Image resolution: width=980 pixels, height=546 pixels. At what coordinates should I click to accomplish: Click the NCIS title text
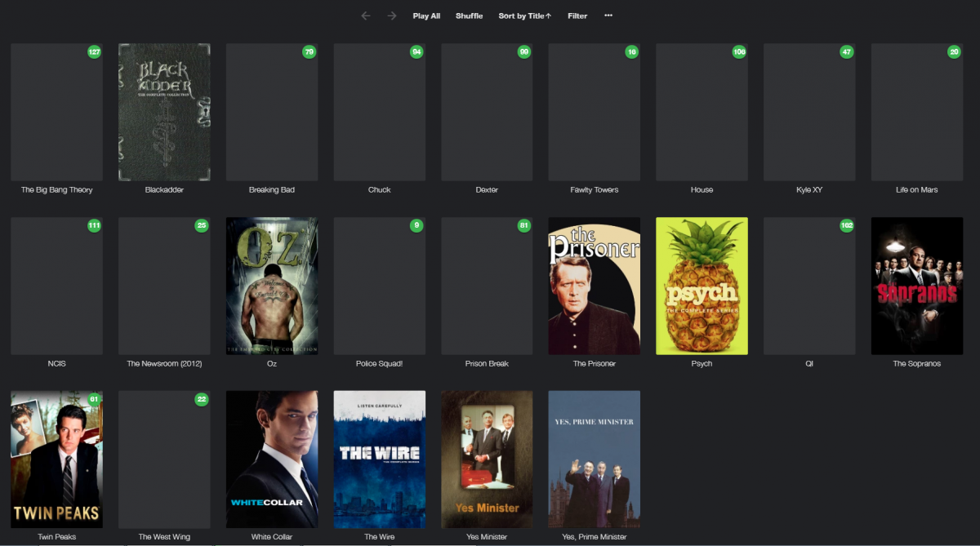coord(57,364)
